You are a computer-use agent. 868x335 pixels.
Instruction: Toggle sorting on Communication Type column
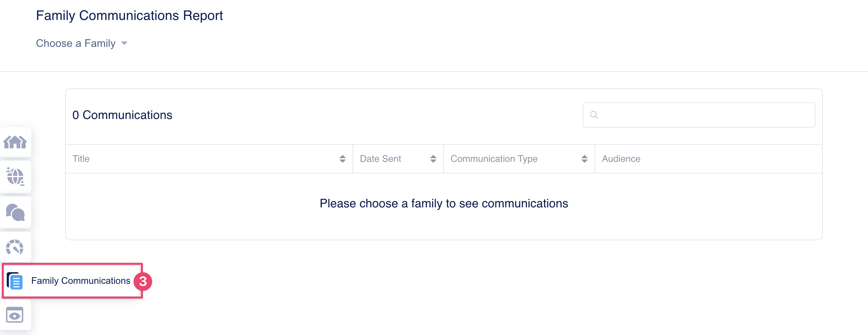[585, 159]
